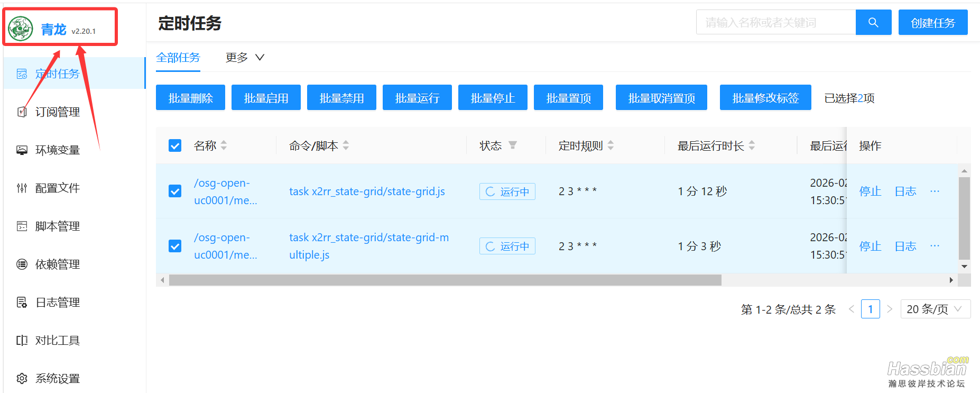Click the 依赖管理 sidebar icon
The image size is (980, 393).
click(x=22, y=264)
